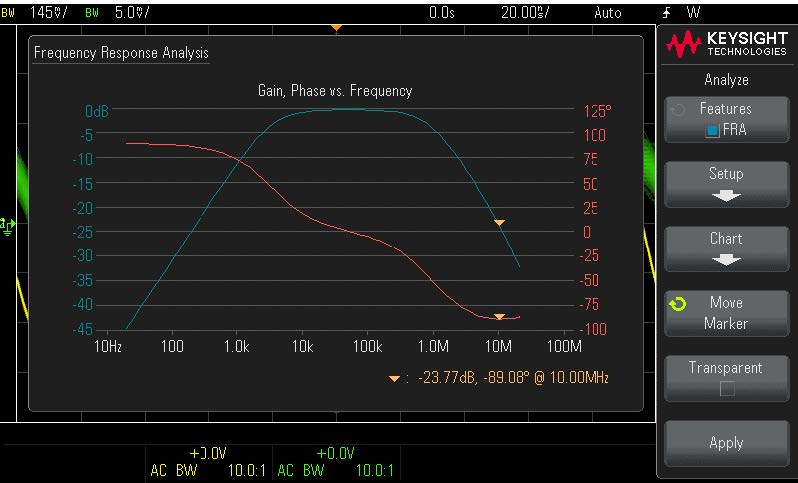
Task: Select the orange marker on the phase curve
Action: click(x=500, y=316)
